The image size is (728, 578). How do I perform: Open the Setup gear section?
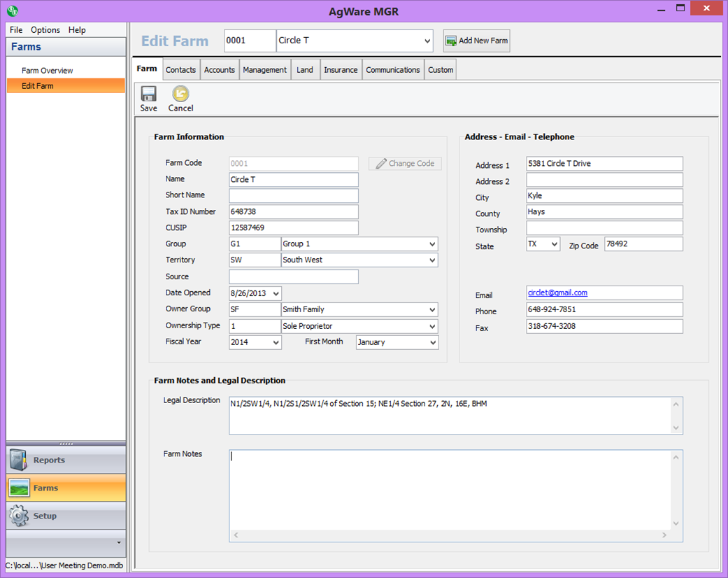click(x=66, y=516)
